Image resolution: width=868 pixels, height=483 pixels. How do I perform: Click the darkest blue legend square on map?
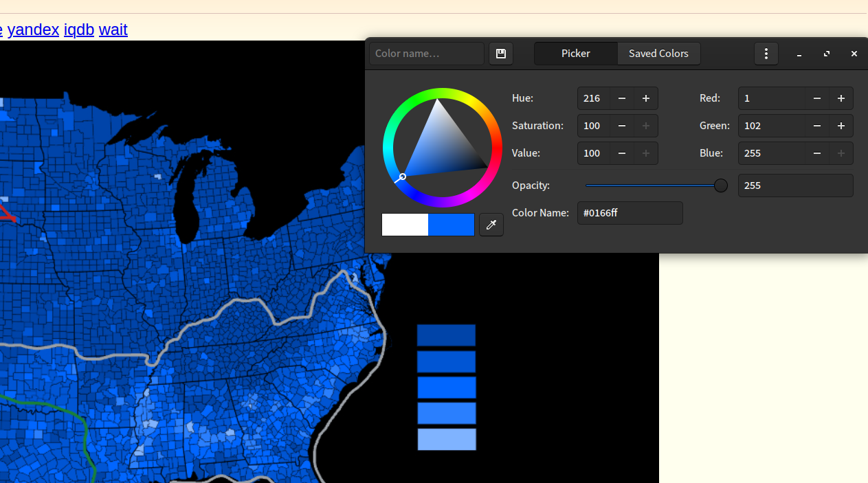click(x=446, y=335)
